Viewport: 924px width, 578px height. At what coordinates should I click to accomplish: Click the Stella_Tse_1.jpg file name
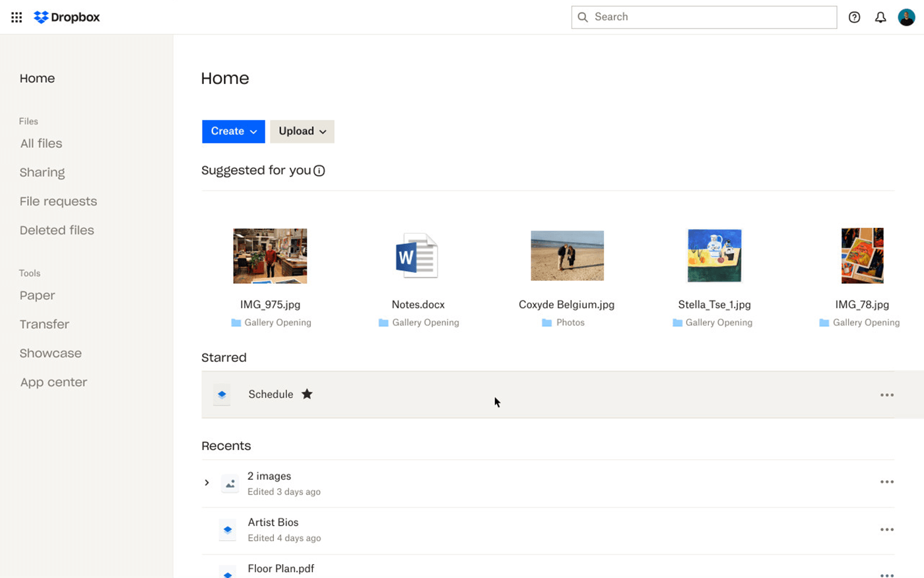(714, 305)
